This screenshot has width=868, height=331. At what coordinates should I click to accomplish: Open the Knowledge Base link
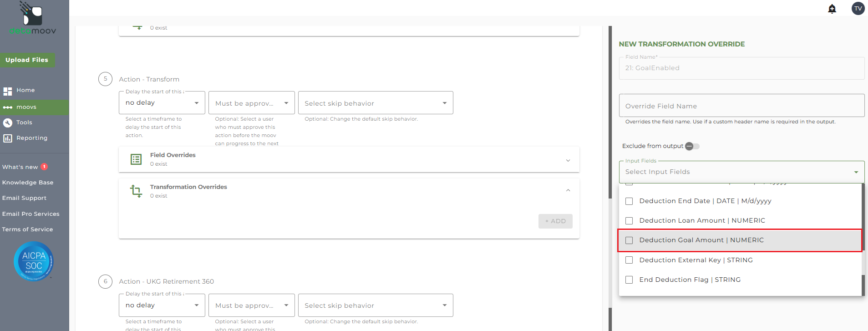(x=28, y=183)
